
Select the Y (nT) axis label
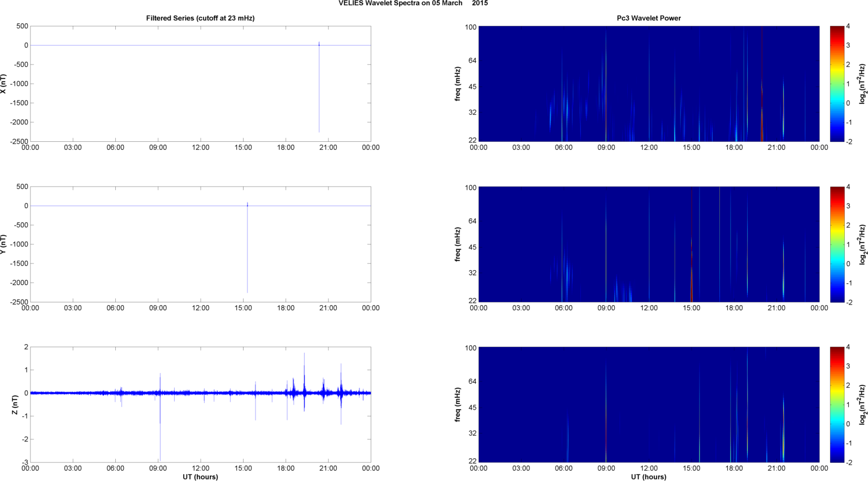click(4, 244)
